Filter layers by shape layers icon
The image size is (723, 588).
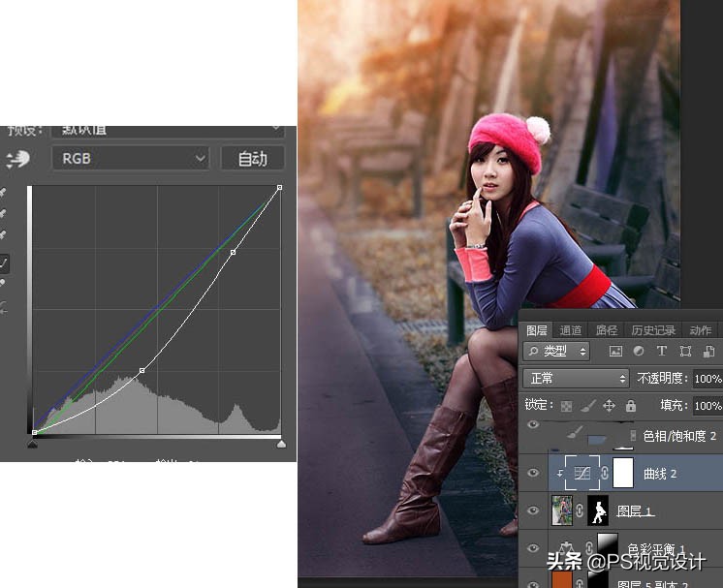(685, 351)
